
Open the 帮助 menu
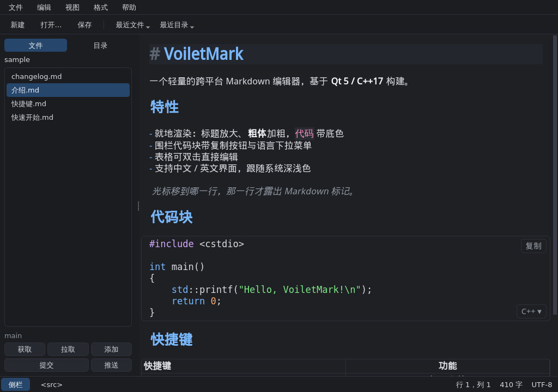[129, 8]
